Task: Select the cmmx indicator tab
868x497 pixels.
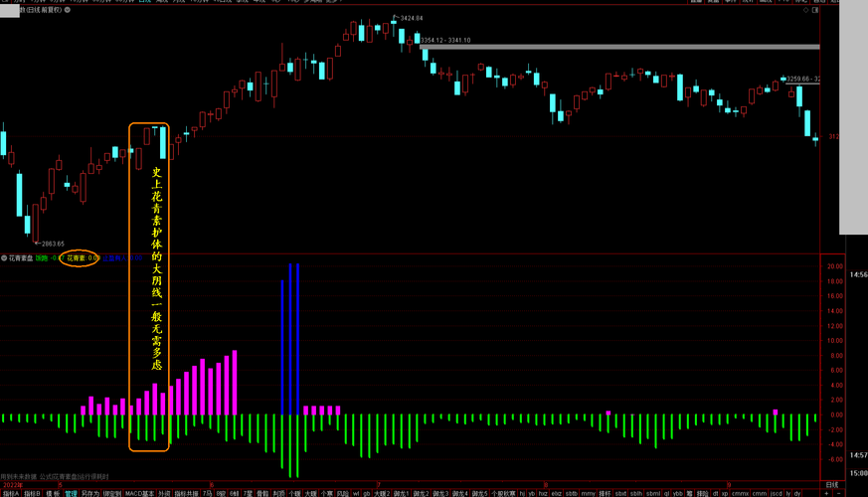Action: [740, 493]
